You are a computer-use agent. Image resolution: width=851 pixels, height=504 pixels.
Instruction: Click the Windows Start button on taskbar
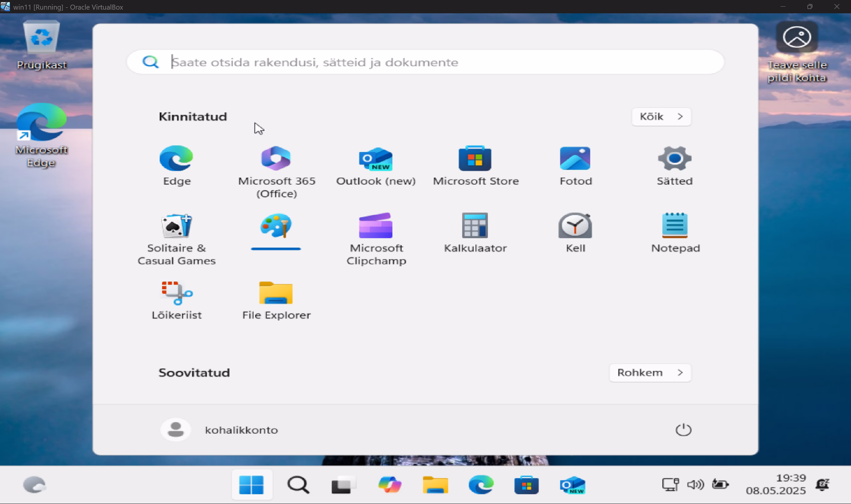(x=252, y=485)
